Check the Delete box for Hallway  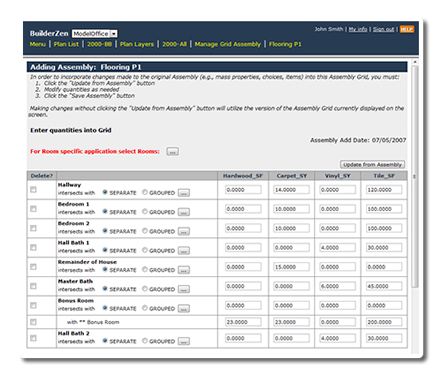pos(33,190)
